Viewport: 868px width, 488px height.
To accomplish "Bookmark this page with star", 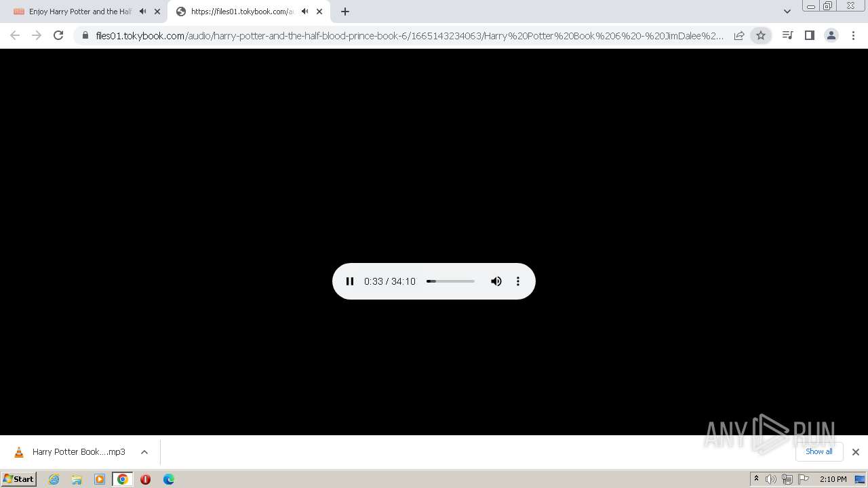I will click(x=761, y=36).
